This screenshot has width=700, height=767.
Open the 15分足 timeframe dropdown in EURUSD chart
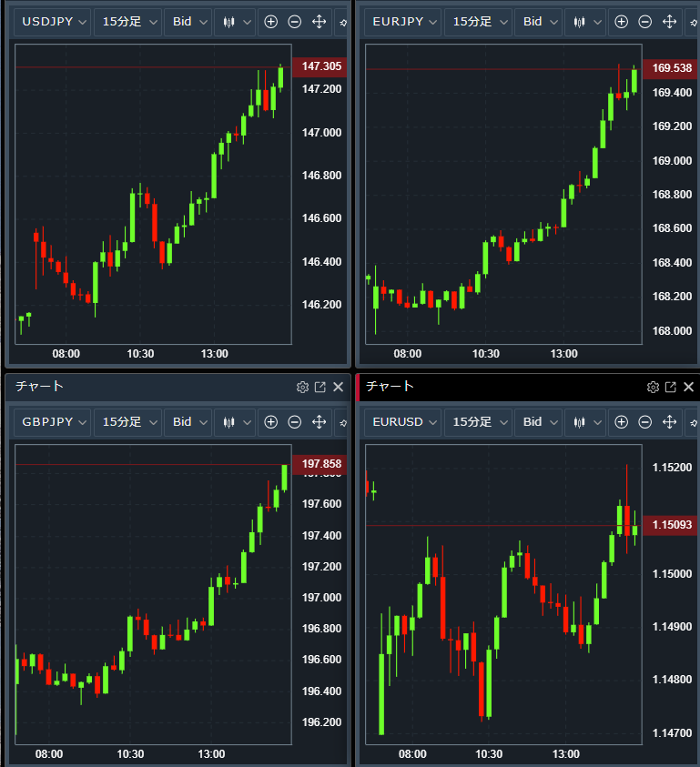point(478,422)
